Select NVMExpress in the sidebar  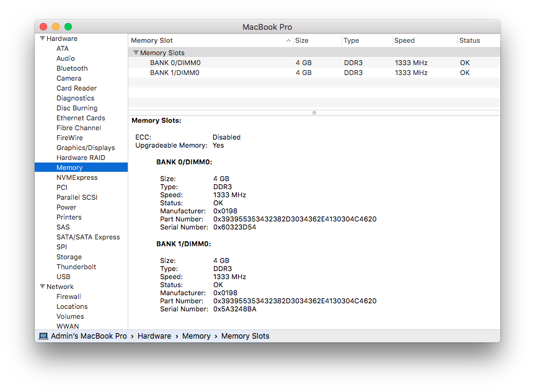(77, 177)
